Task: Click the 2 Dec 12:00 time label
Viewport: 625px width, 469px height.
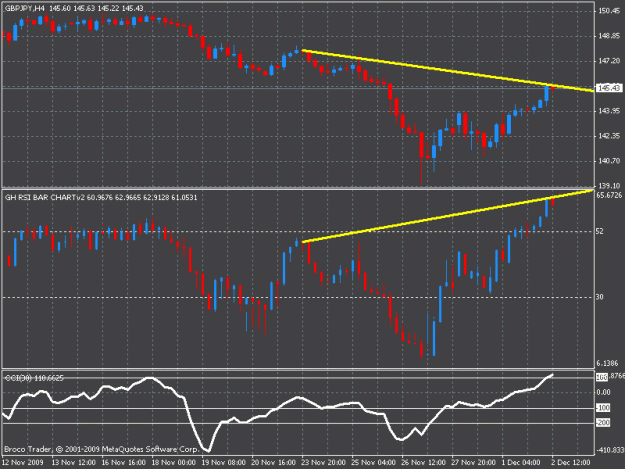Action: [x=571, y=462]
